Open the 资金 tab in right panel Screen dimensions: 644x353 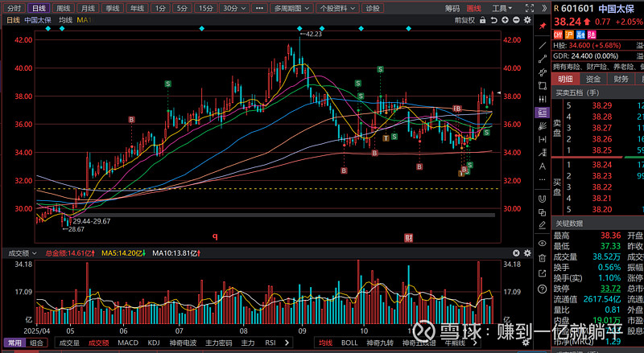592,79
